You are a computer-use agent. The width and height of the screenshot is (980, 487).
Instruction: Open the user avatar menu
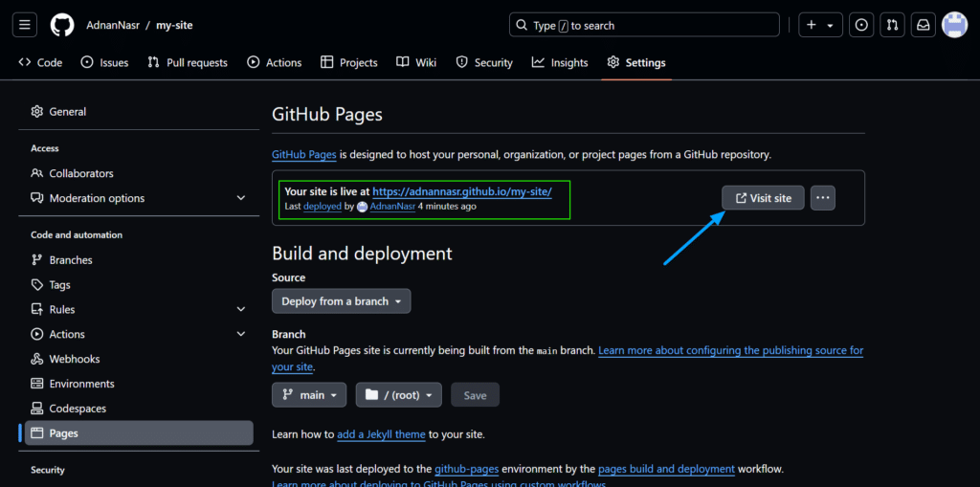pos(954,25)
